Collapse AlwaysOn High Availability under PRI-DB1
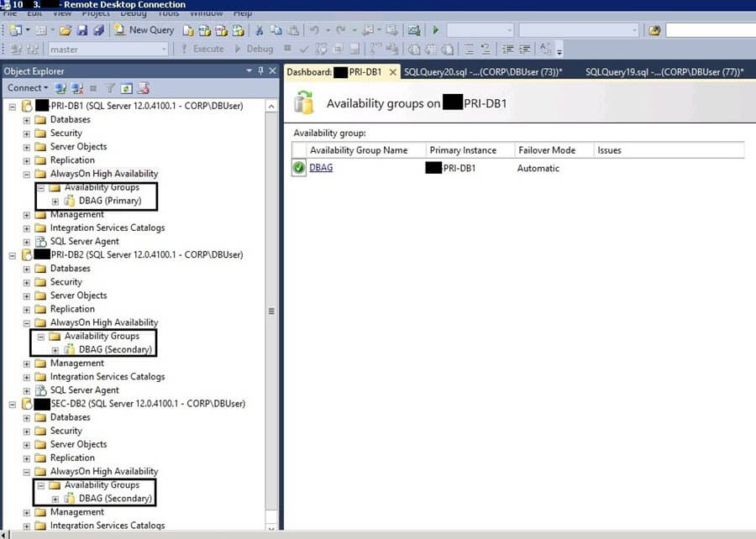 (27, 174)
